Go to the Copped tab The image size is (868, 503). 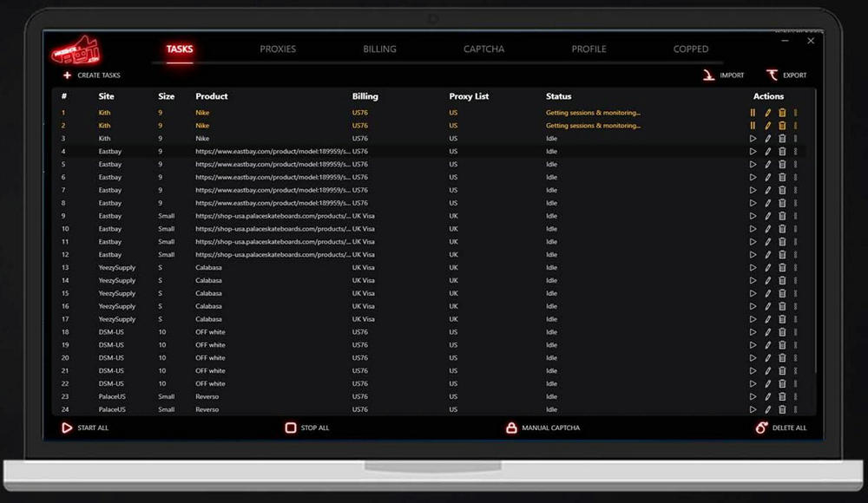click(691, 49)
